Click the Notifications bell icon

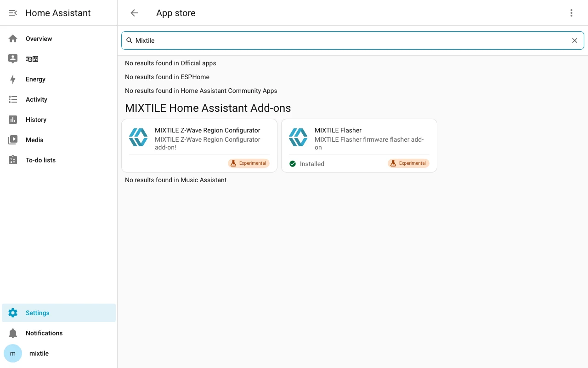pos(13,333)
